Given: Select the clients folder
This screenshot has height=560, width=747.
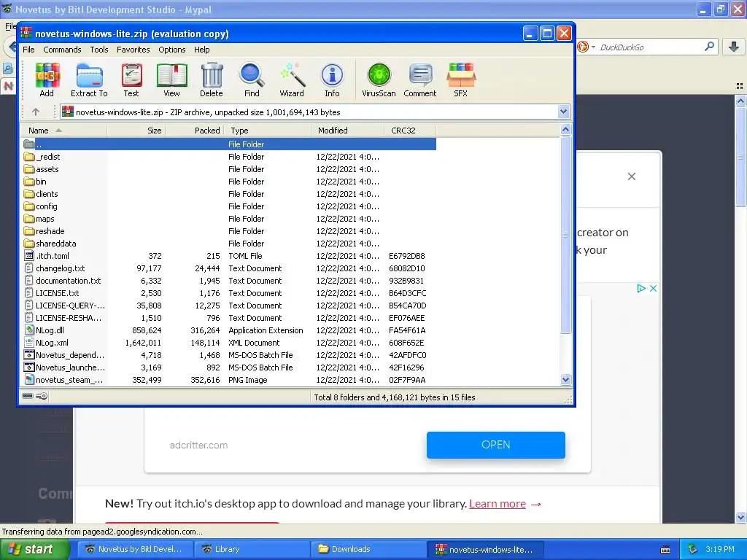Looking at the screenshot, I should pyautogui.click(x=42, y=194).
